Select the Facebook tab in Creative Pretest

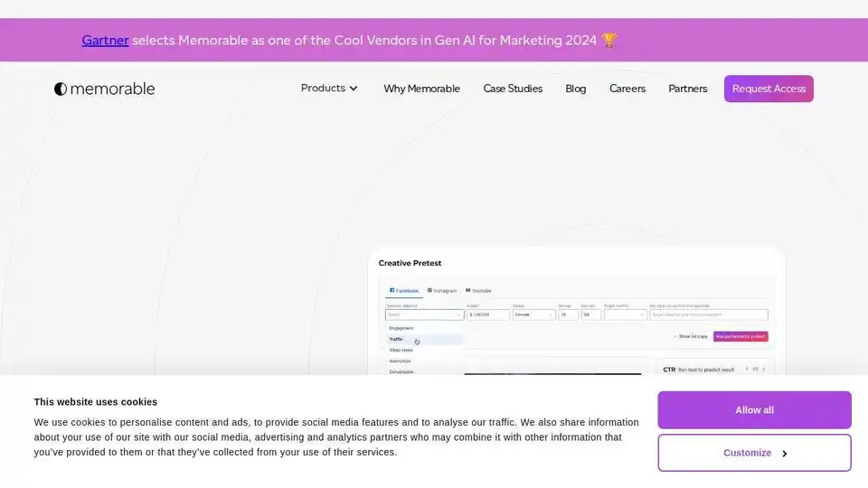[x=404, y=290]
